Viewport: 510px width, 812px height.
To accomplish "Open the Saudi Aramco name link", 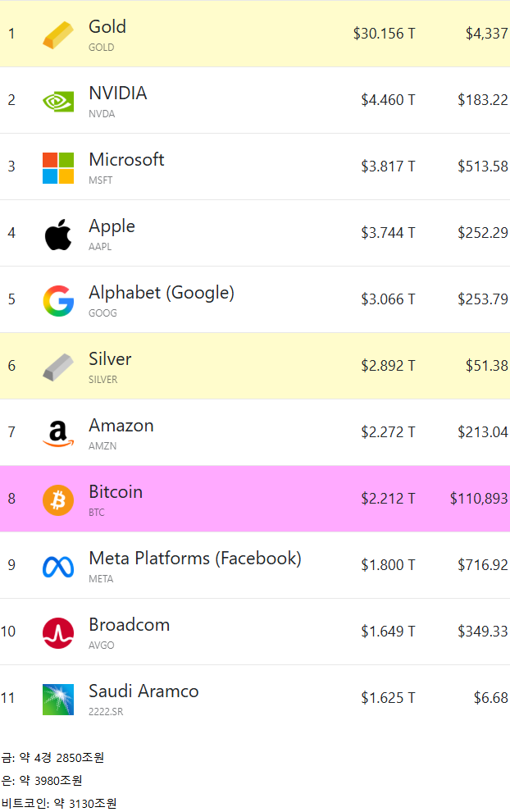I will coord(143,691).
